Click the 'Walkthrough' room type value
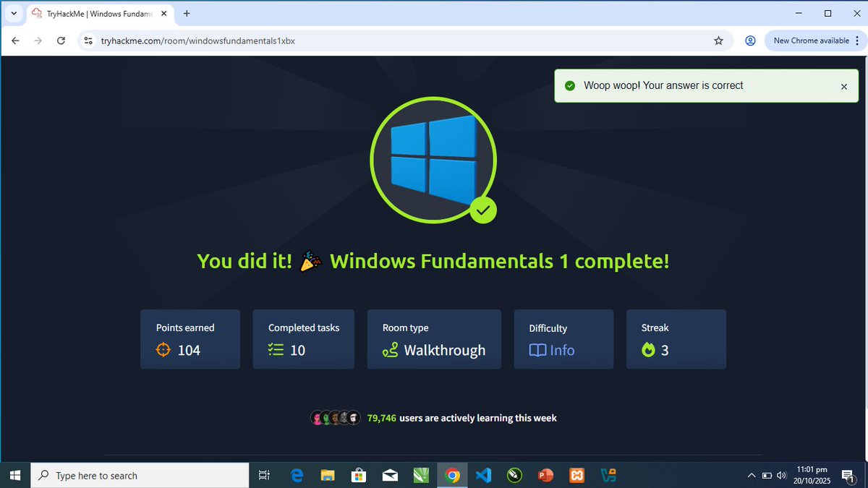Screen dimensions: 868x488 [x=445, y=350]
